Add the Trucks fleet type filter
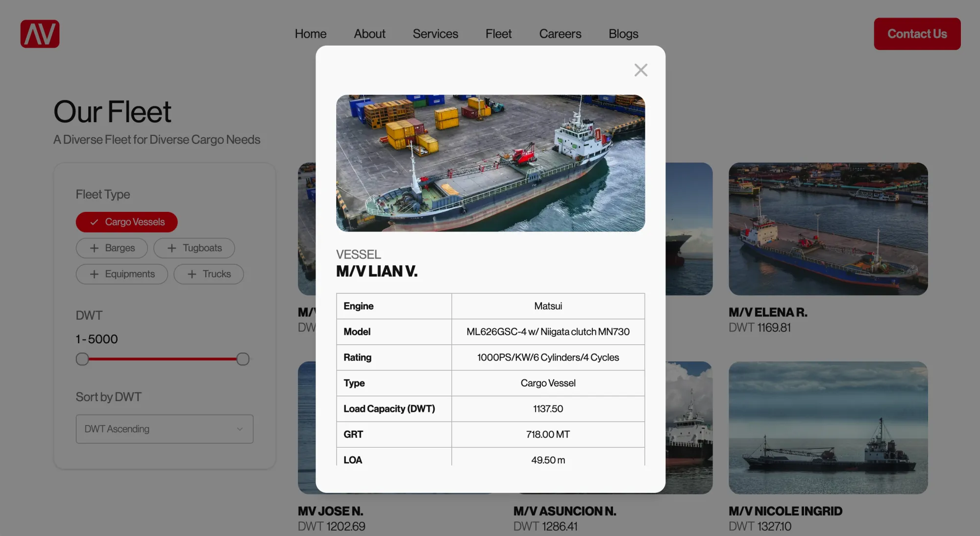This screenshot has width=980, height=536. (209, 274)
